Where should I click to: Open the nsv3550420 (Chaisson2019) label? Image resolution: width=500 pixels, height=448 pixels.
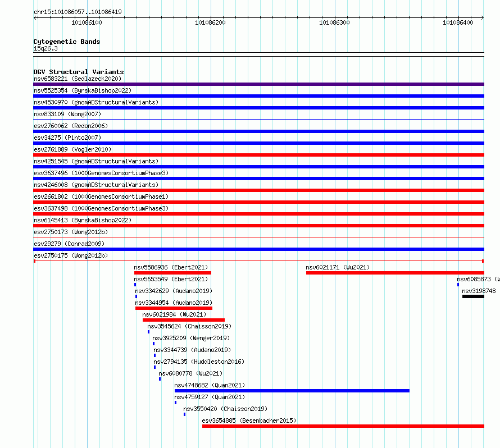point(225,409)
